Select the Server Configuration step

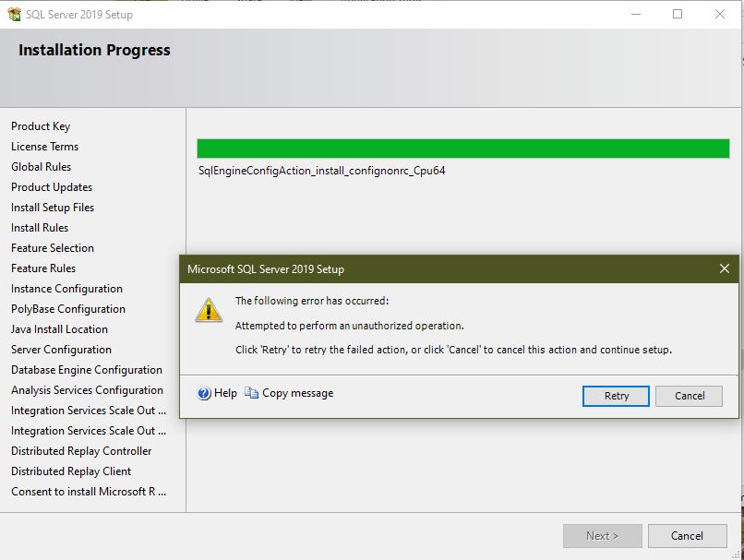[61, 350]
